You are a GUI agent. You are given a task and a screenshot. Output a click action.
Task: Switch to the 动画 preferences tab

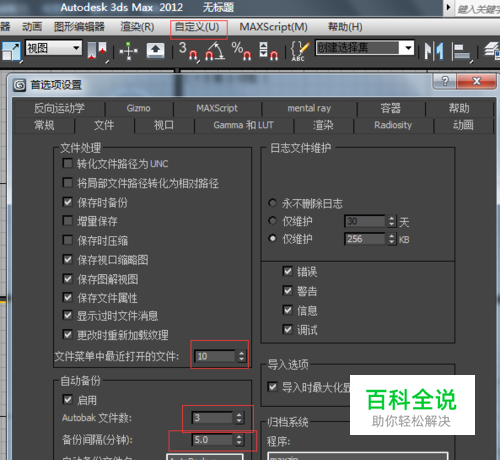click(463, 125)
